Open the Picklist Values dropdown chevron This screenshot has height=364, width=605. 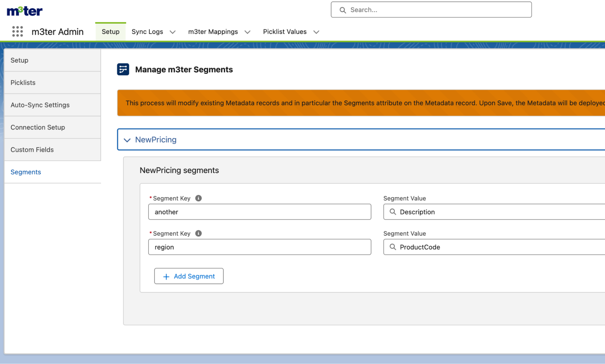click(x=316, y=32)
